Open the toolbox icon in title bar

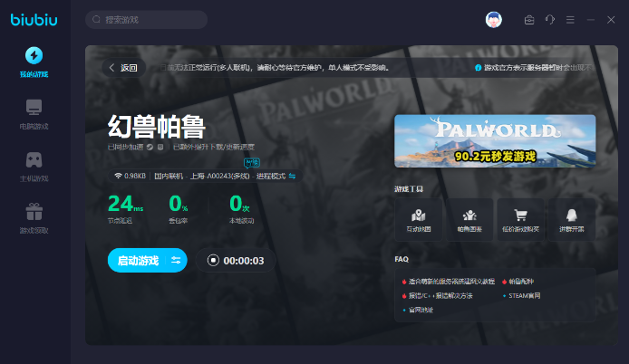point(529,19)
